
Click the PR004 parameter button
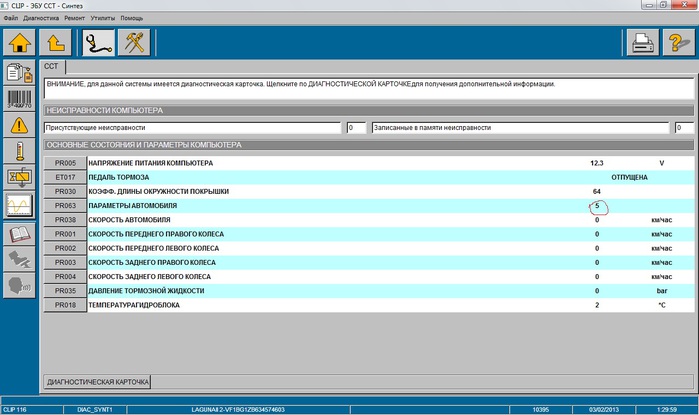coord(65,277)
